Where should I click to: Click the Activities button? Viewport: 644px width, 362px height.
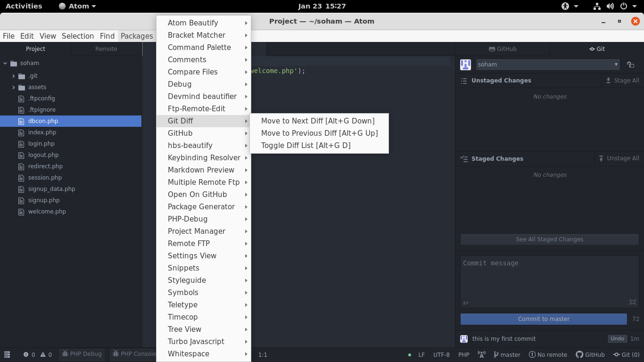24,6
